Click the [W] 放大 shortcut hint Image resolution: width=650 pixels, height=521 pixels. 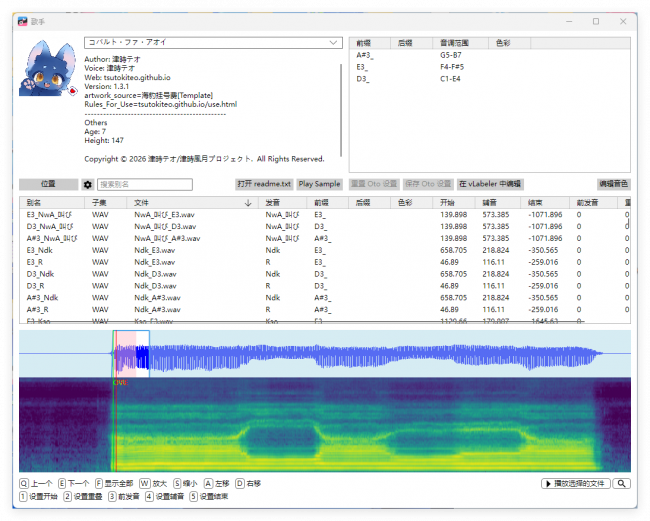[153, 484]
